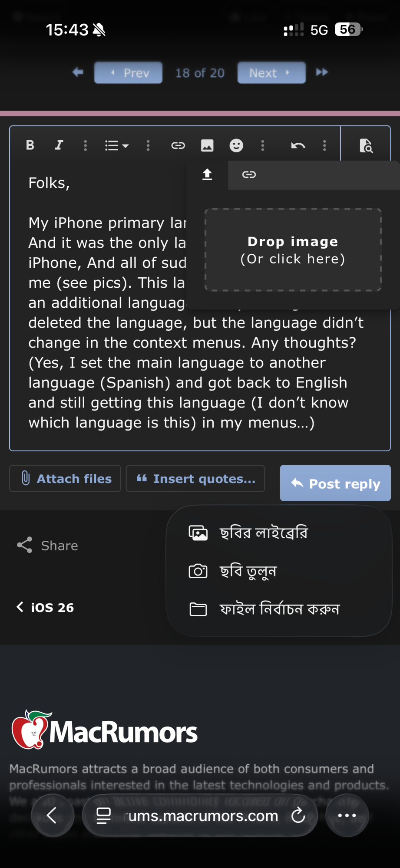Expand more options after the emoji icon
This screenshot has width=400, height=868.
tap(263, 145)
